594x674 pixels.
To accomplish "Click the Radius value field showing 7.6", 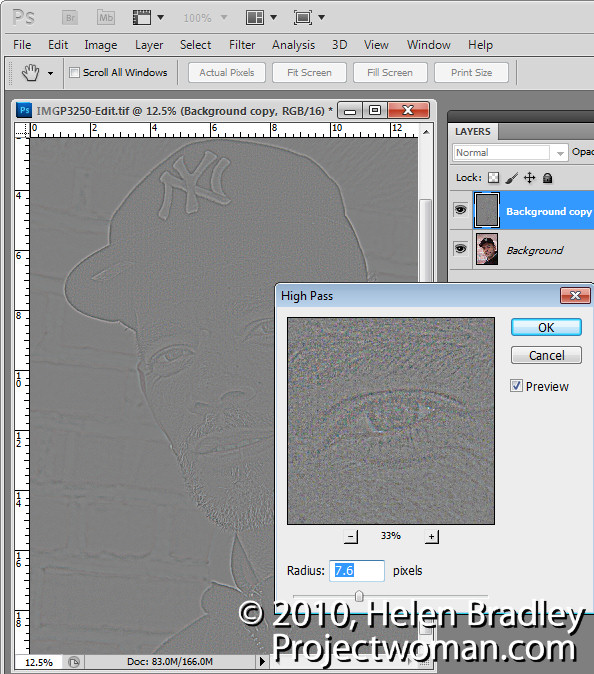I will coord(357,571).
